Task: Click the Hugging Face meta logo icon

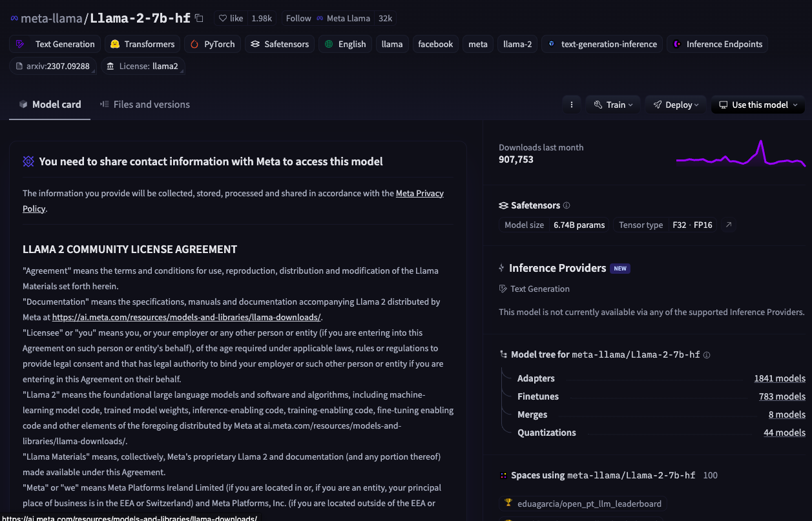Action: (14, 19)
